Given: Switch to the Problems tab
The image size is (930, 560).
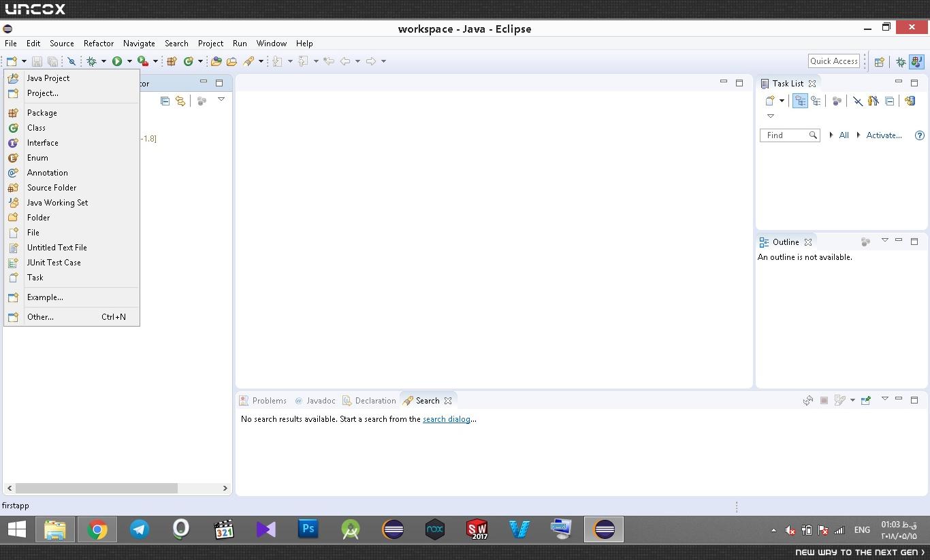Looking at the screenshot, I should [x=263, y=401].
